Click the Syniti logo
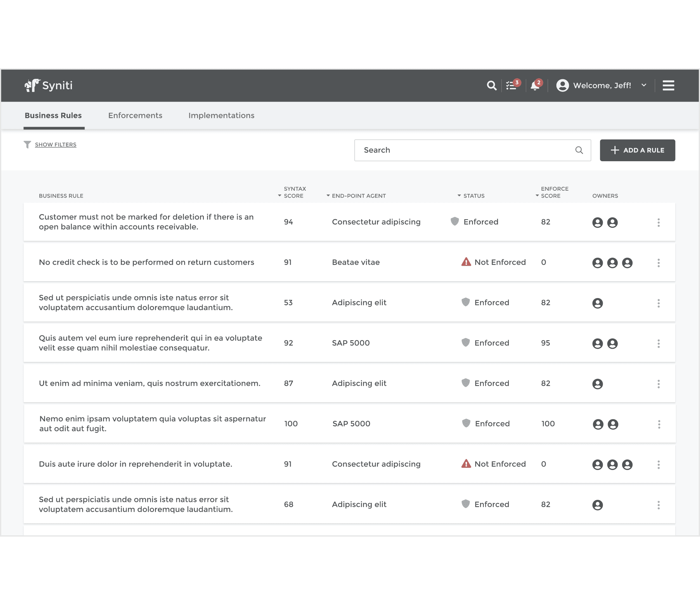Viewport: 700px width, 605px height. click(49, 86)
